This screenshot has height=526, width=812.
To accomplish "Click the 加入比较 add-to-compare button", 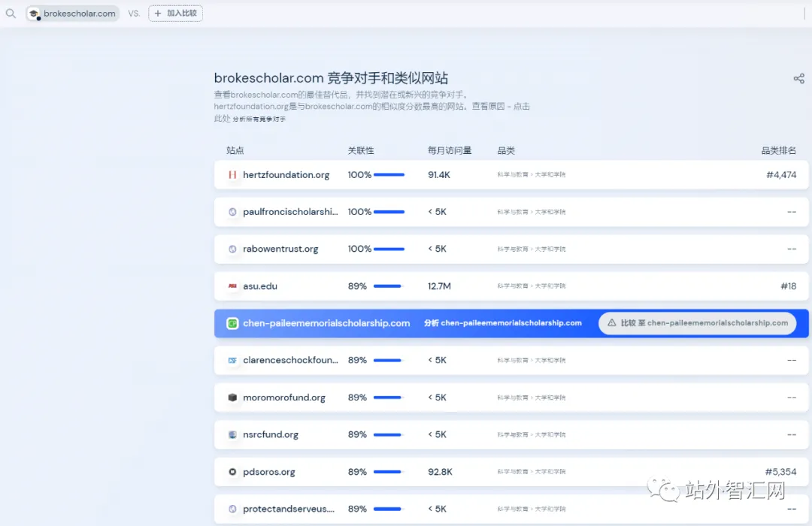I will click(x=175, y=14).
